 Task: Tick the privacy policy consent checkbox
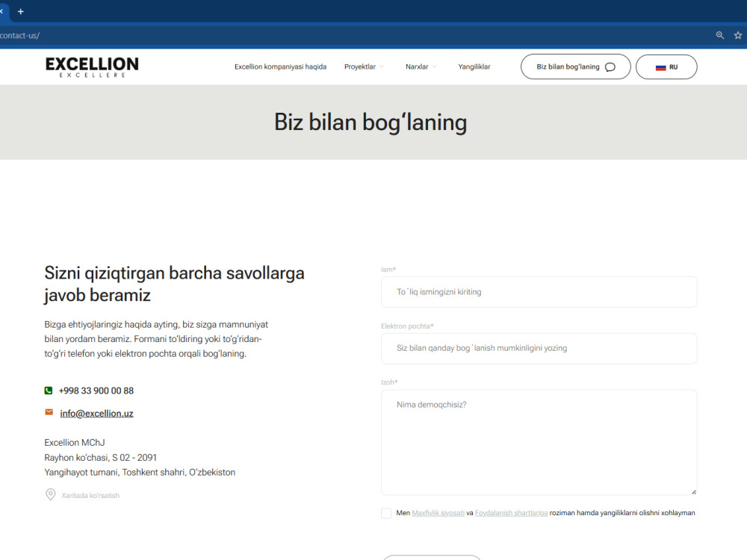click(386, 513)
